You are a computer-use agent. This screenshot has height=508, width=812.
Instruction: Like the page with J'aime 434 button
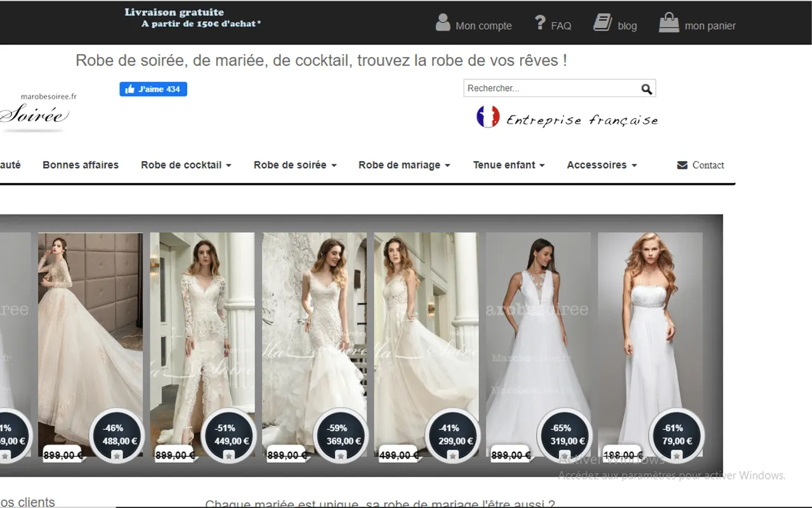[153, 90]
